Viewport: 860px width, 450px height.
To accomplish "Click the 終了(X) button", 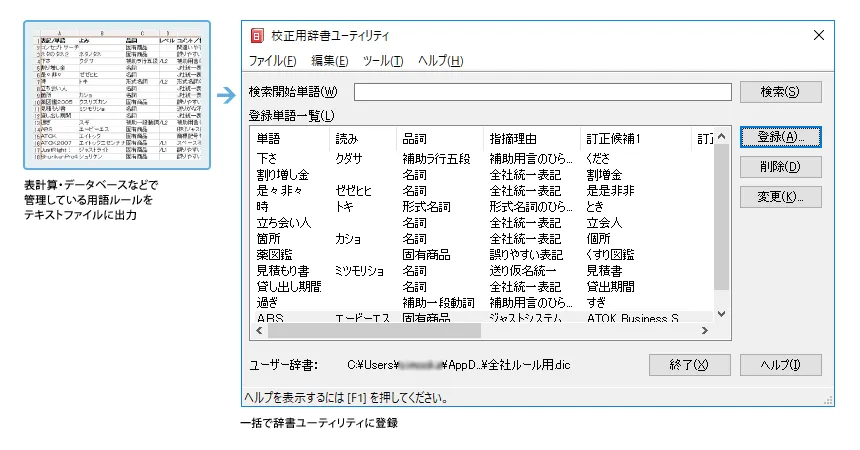I will (x=689, y=365).
